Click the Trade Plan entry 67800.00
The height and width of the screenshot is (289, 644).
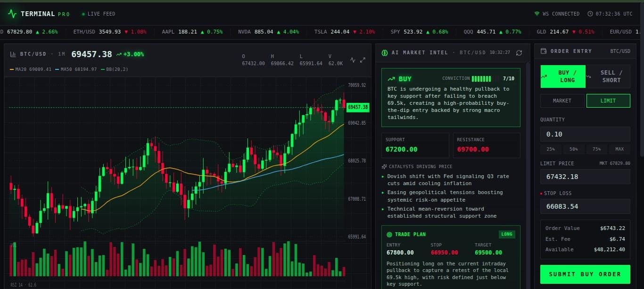400,253
